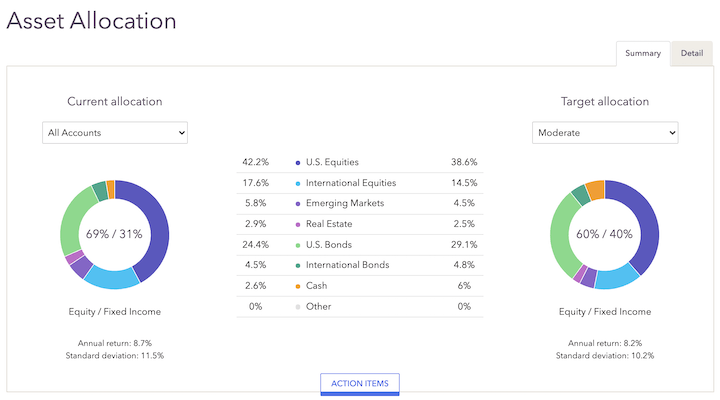
Task: Click the 6% Cash target value
Action: click(x=465, y=286)
